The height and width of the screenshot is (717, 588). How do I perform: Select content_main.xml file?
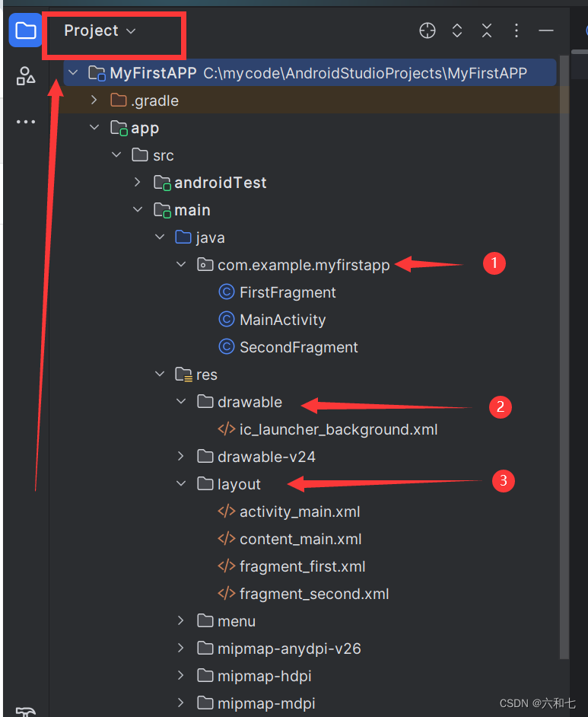coord(290,539)
